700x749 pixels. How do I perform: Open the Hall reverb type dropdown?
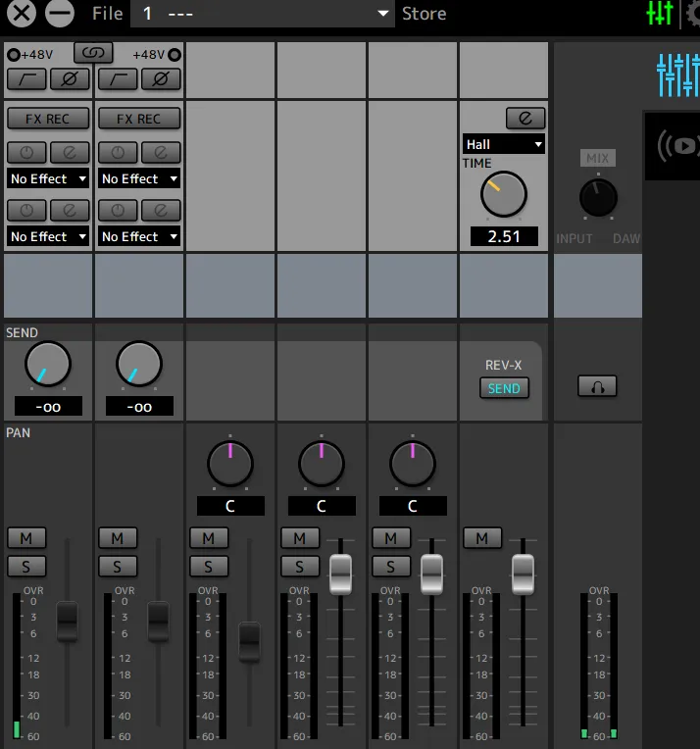[x=504, y=144]
